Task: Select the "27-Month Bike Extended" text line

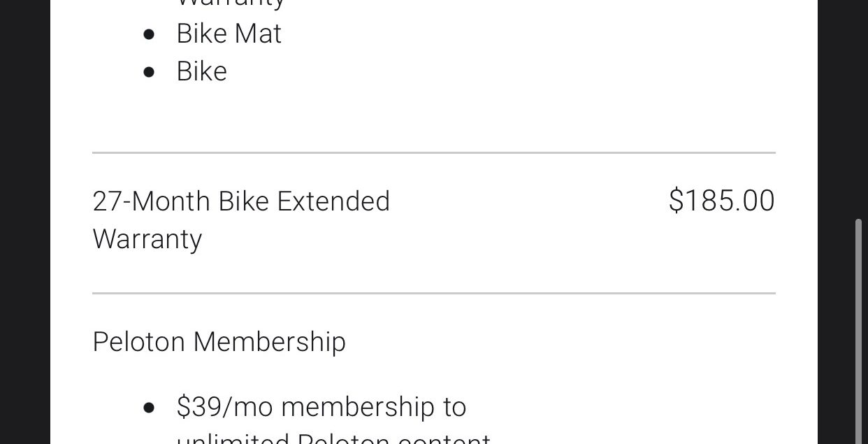Action: 241,201
